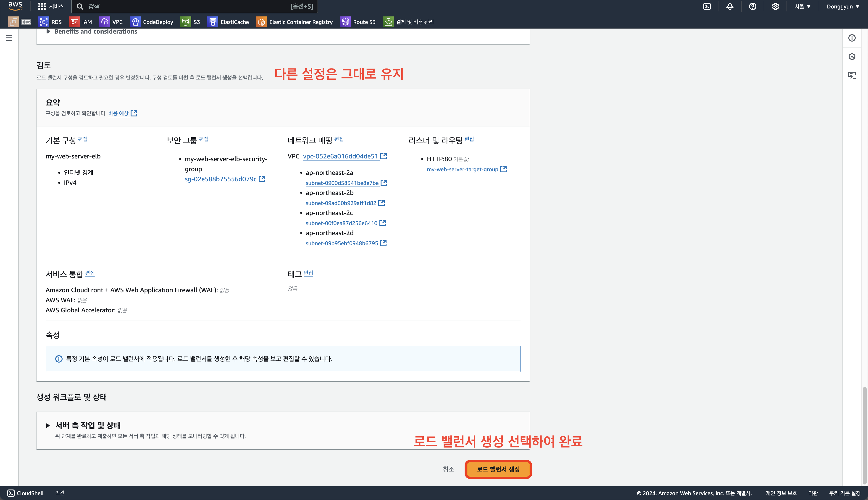Viewport: 868px width, 500px height.
Task: Open the EC2 shortcut in the favorites bar
Action: click(20, 22)
